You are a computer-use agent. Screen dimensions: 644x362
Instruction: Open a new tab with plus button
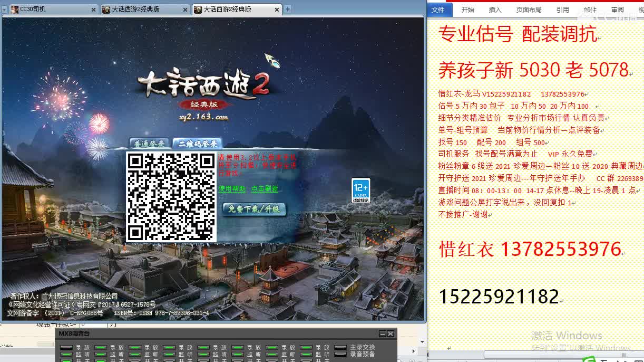288,9
